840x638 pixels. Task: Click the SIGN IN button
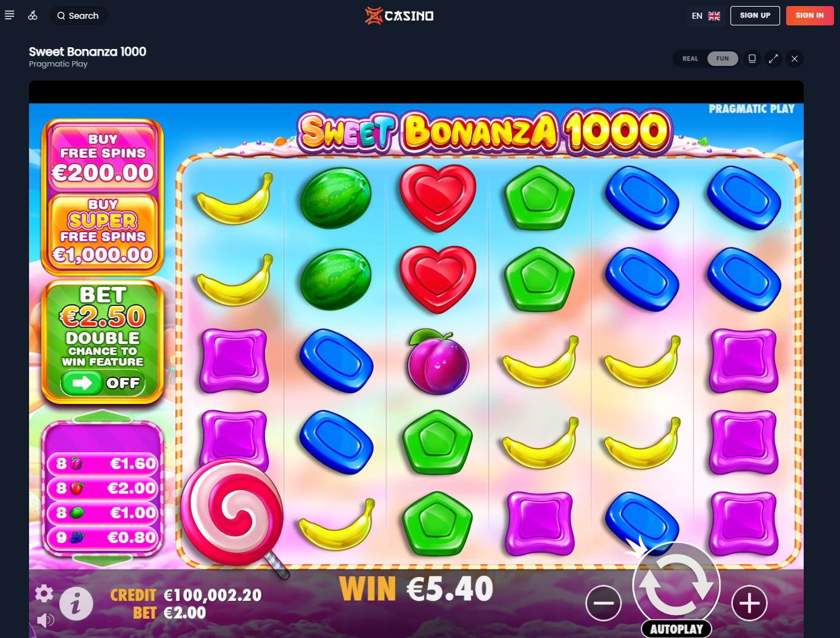click(810, 16)
